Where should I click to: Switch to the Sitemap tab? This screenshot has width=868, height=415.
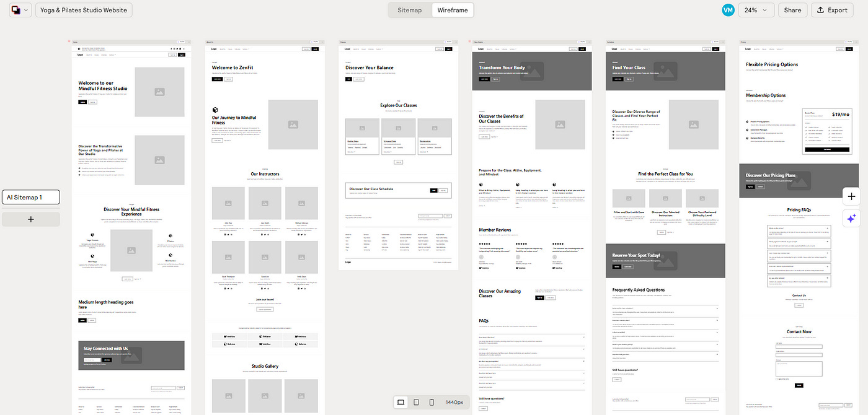409,10
